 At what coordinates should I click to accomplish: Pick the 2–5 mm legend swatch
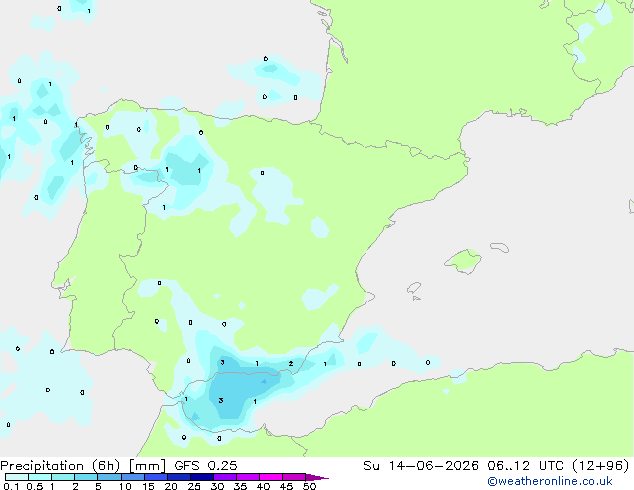[86, 477]
